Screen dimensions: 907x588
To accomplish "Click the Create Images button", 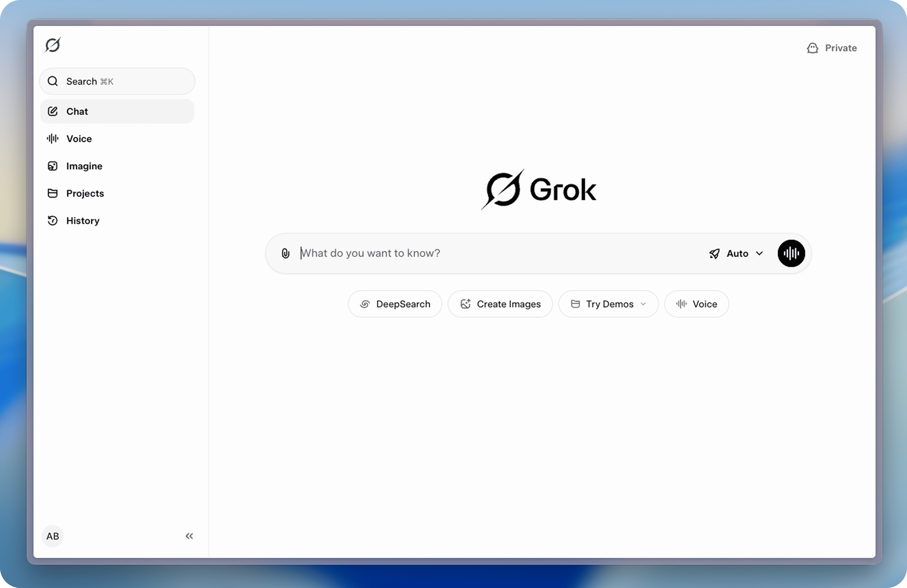I will [500, 304].
